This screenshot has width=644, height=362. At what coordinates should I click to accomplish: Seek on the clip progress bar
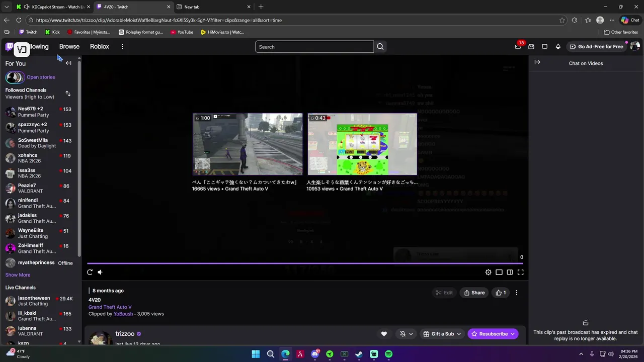[x=305, y=263]
